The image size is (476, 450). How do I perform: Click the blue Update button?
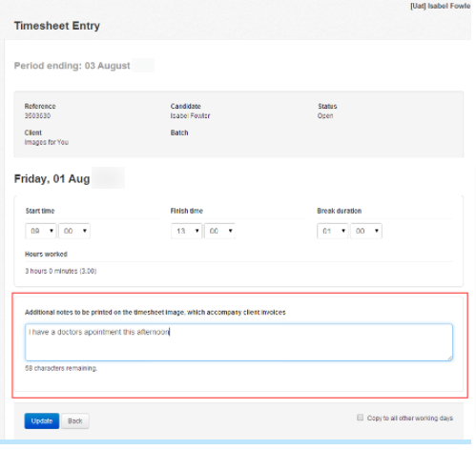click(42, 421)
